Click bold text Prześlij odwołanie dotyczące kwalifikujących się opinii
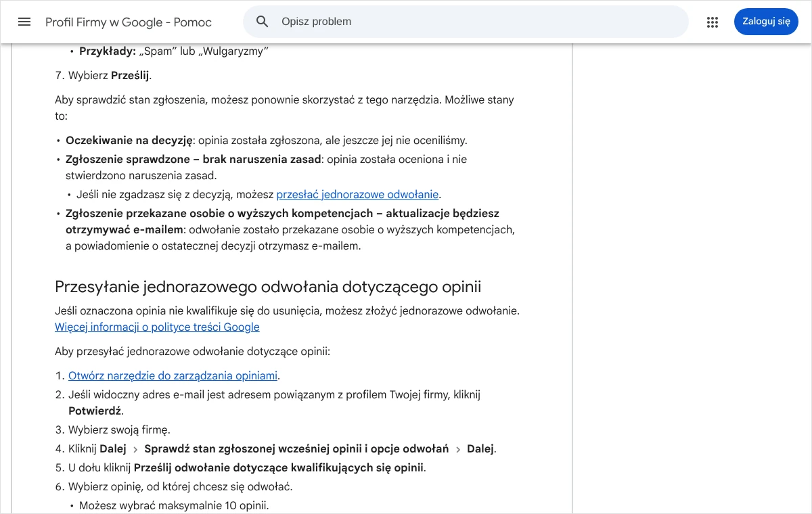812x514 pixels. pos(279,468)
